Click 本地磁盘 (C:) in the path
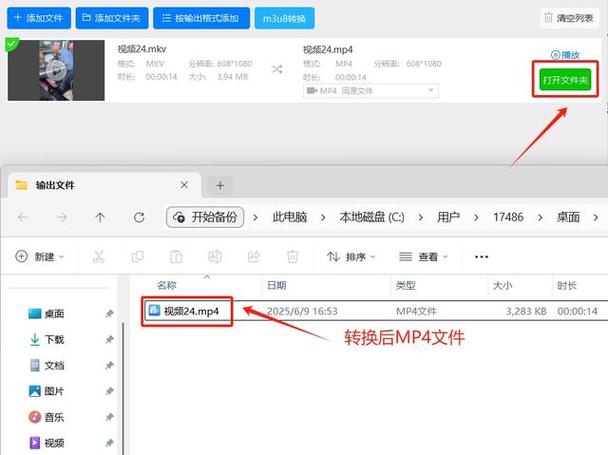The image size is (608, 455). [371, 217]
